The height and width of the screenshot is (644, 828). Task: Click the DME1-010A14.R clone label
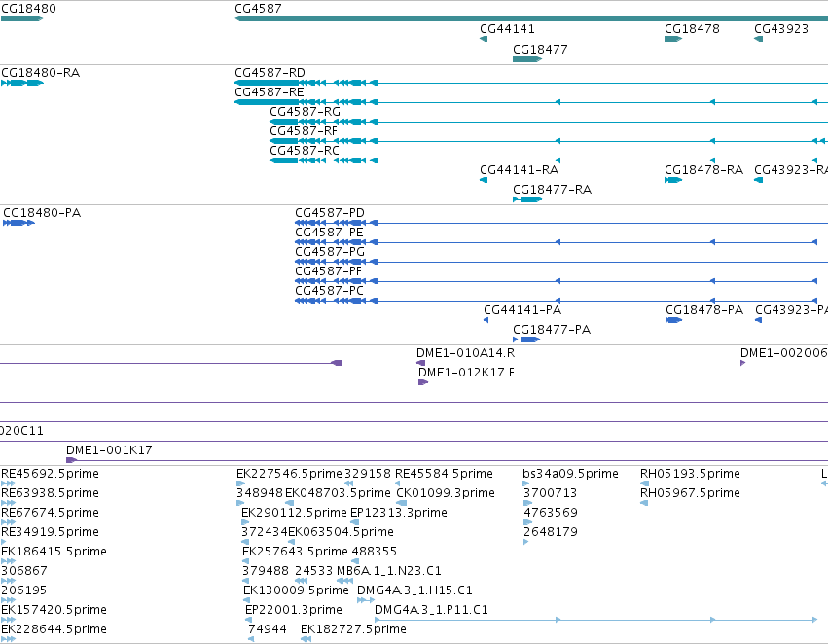(x=465, y=353)
